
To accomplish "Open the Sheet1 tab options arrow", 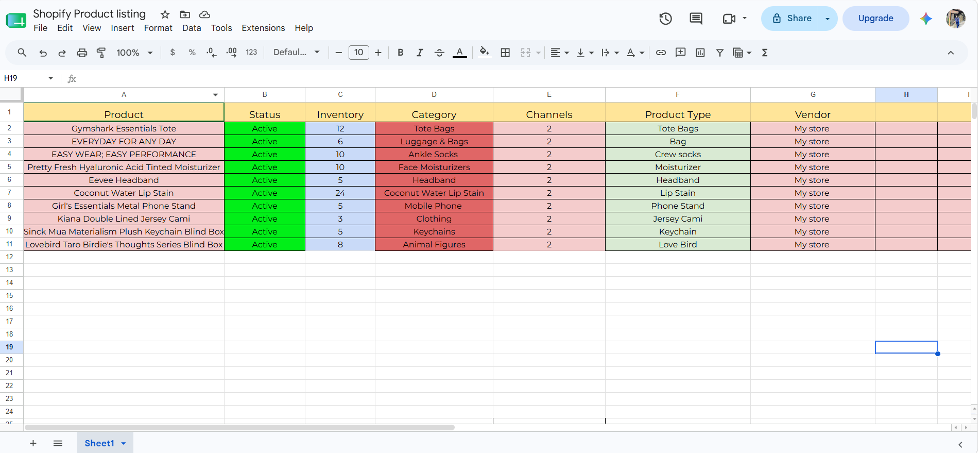I will coord(124,443).
